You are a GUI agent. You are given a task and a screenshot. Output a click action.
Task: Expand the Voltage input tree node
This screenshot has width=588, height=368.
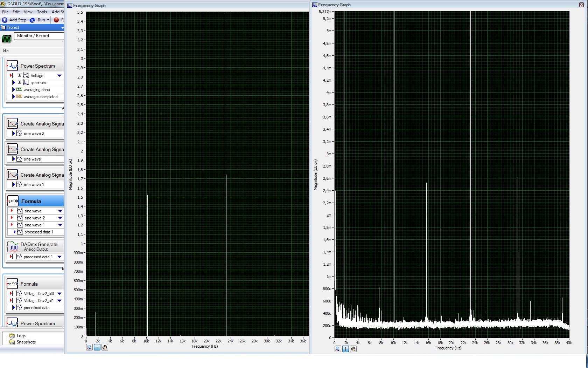coord(20,75)
